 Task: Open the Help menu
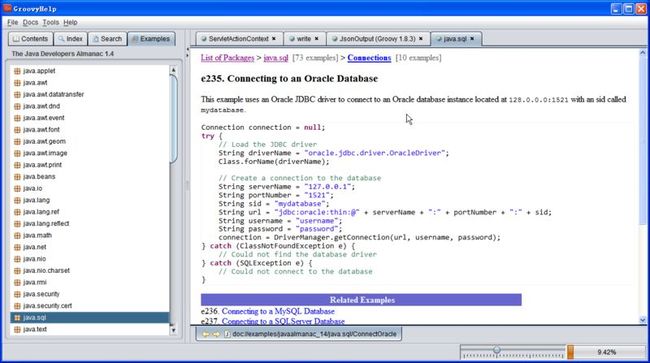coord(70,22)
